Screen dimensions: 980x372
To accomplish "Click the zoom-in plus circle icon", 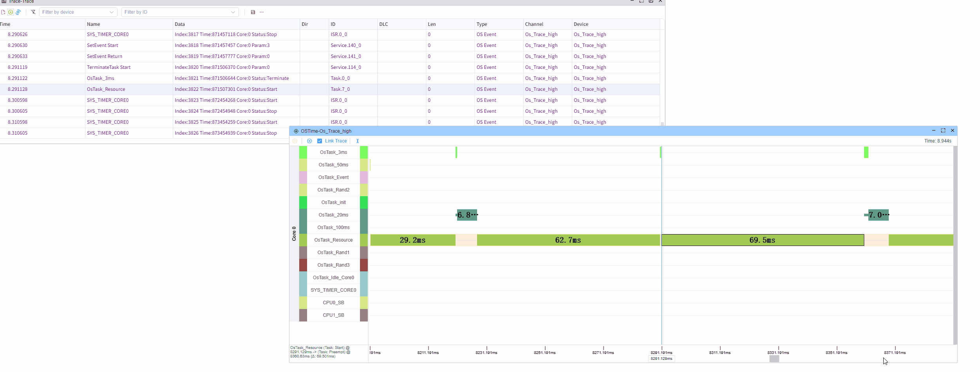I will click(309, 141).
